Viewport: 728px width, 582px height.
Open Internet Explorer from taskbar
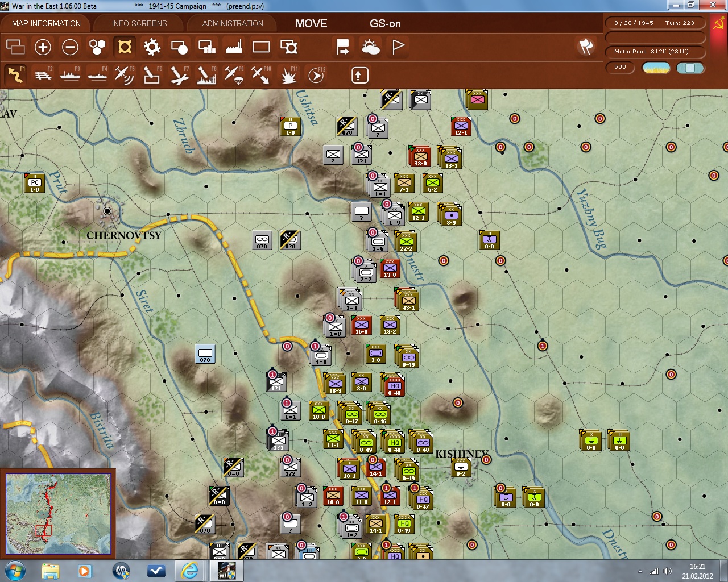click(x=189, y=571)
